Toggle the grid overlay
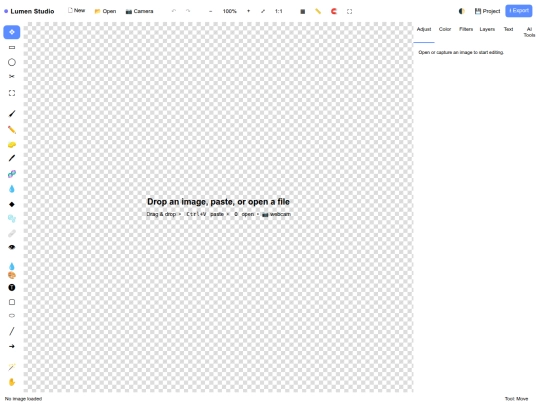This screenshot has width=540, height=405. [303, 11]
